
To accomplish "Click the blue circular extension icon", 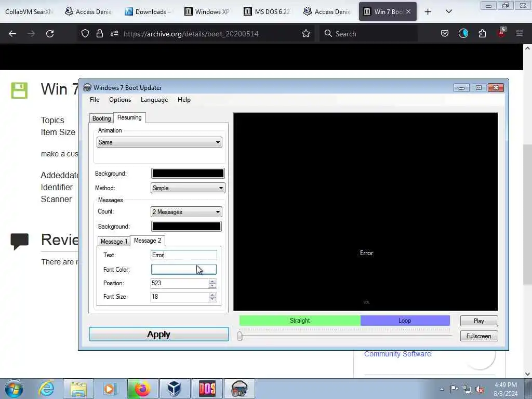I will (x=463, y=34).
